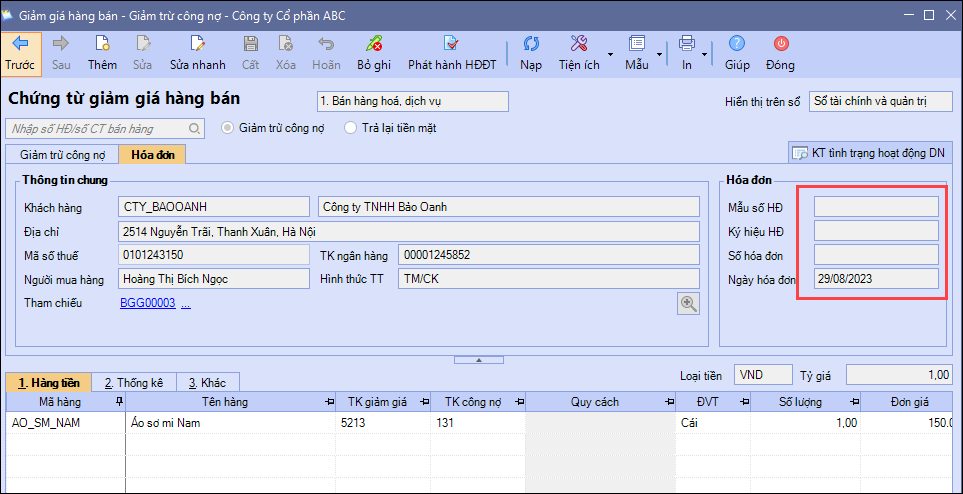Image resolution: width=963 pixels, height=494 pixels.
Task: Click Phát hành HĐĐT toolbar icon
Action: (x=451, y=44)
